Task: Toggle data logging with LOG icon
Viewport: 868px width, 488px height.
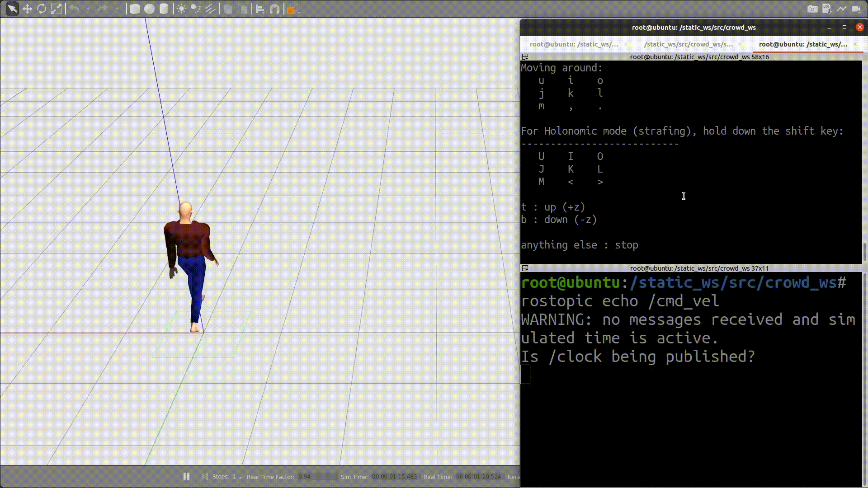Action: click(x=827, y=9)
